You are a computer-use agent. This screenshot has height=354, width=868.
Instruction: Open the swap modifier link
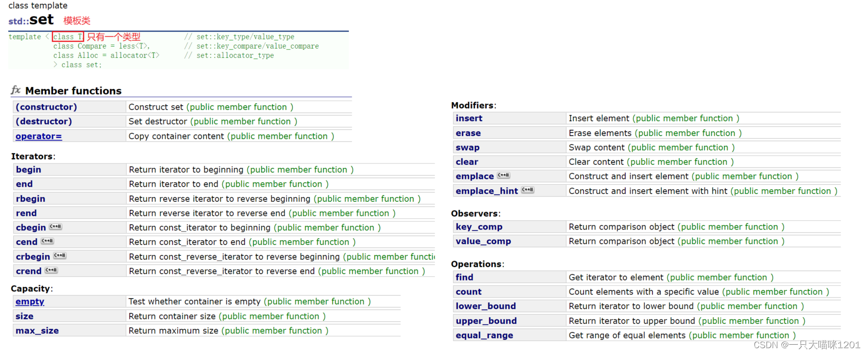click(x=468, y=147)
